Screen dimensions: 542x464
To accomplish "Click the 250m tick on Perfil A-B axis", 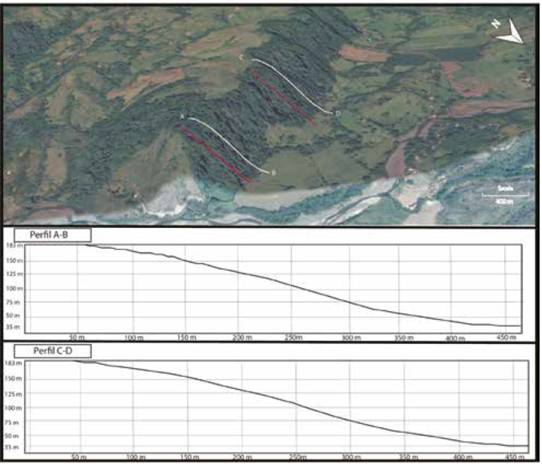I will [293, 337].
